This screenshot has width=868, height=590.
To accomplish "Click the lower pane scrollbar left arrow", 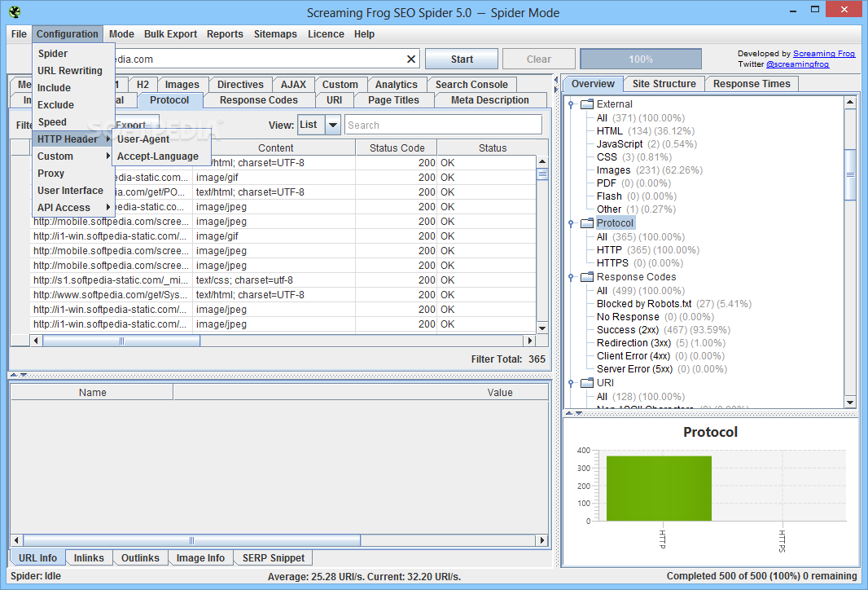I will (16, 540).
